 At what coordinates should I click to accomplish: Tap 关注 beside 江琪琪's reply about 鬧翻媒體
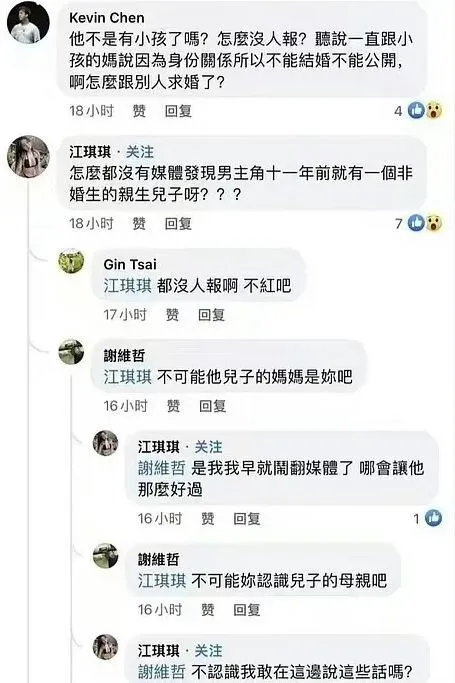point(208,447)
